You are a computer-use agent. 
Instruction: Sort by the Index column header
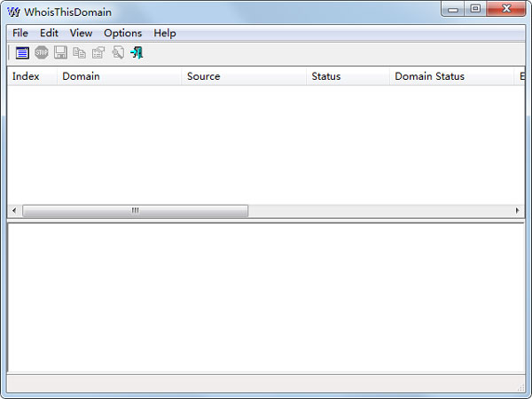[32, 76]
